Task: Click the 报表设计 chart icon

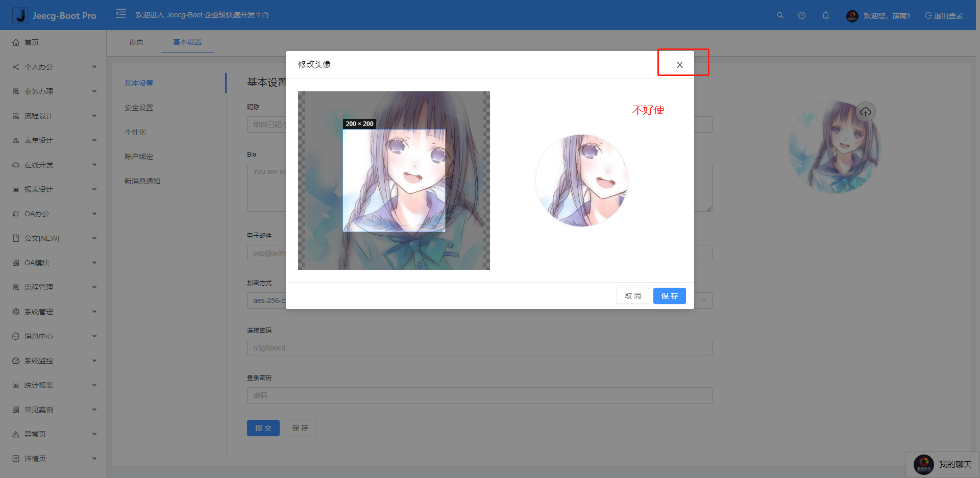Action: coord(16,189)
